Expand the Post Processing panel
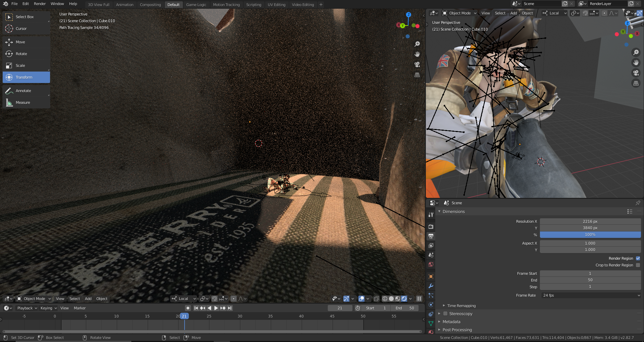The height and width of the screenshot is (342, 644). click(x=439, y=330)
